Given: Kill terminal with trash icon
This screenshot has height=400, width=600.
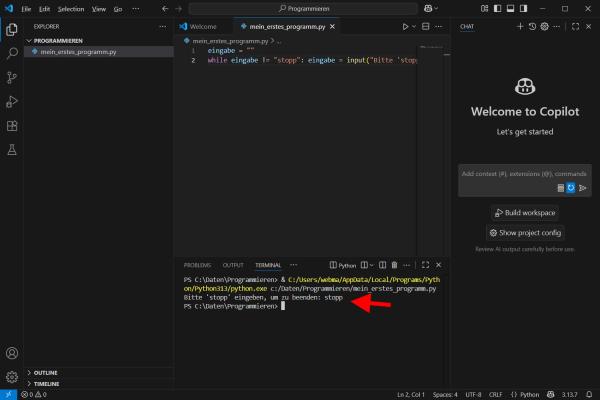Looking at the screenshot, I should 394,265.
